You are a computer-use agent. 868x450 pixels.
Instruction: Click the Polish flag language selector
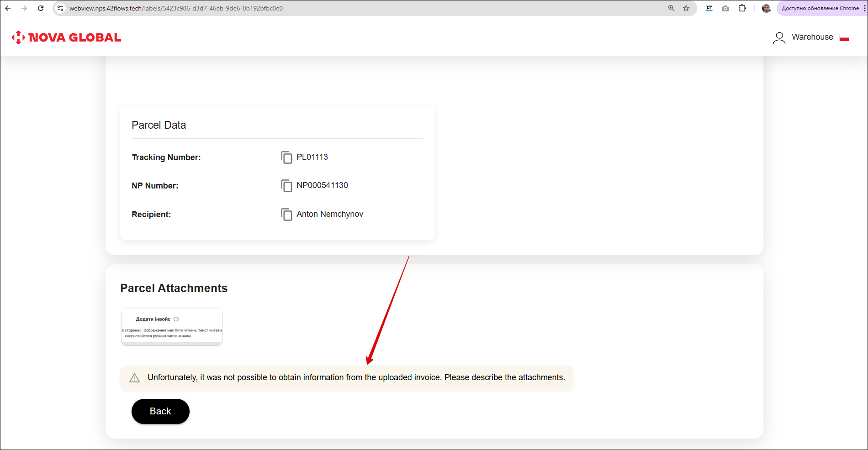pos(844,37)
